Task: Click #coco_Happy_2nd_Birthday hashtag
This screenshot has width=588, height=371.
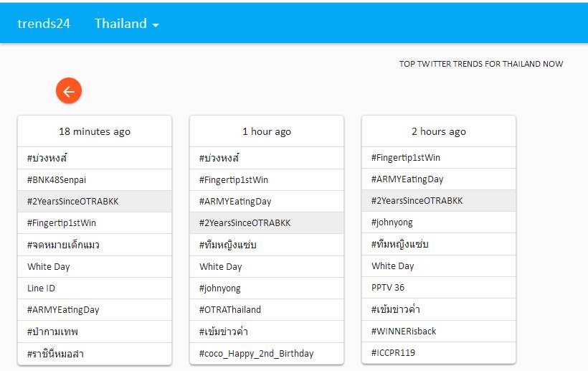Action: point(257,353)
